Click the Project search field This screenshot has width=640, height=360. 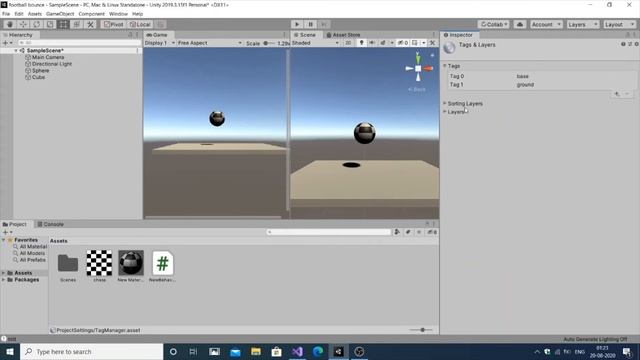tap(329, 232)
